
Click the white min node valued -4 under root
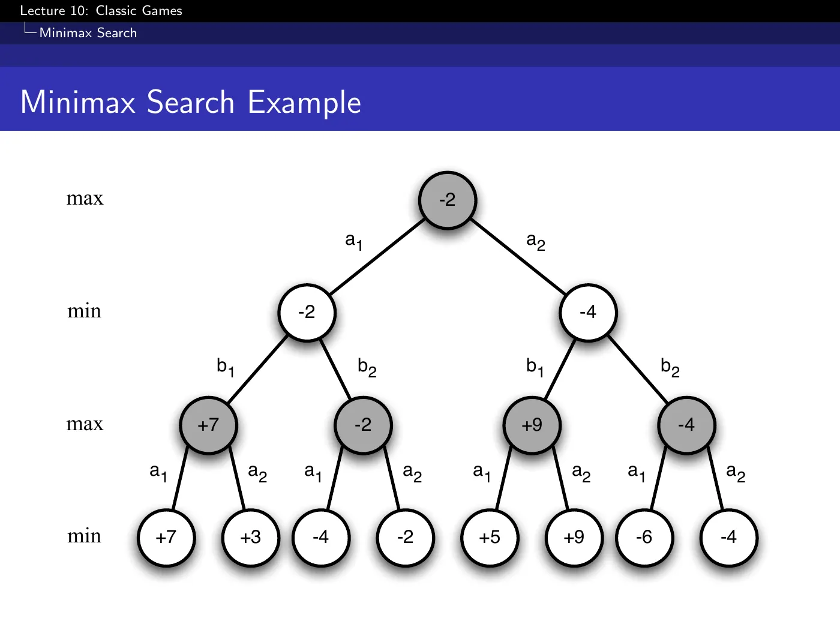588,312
